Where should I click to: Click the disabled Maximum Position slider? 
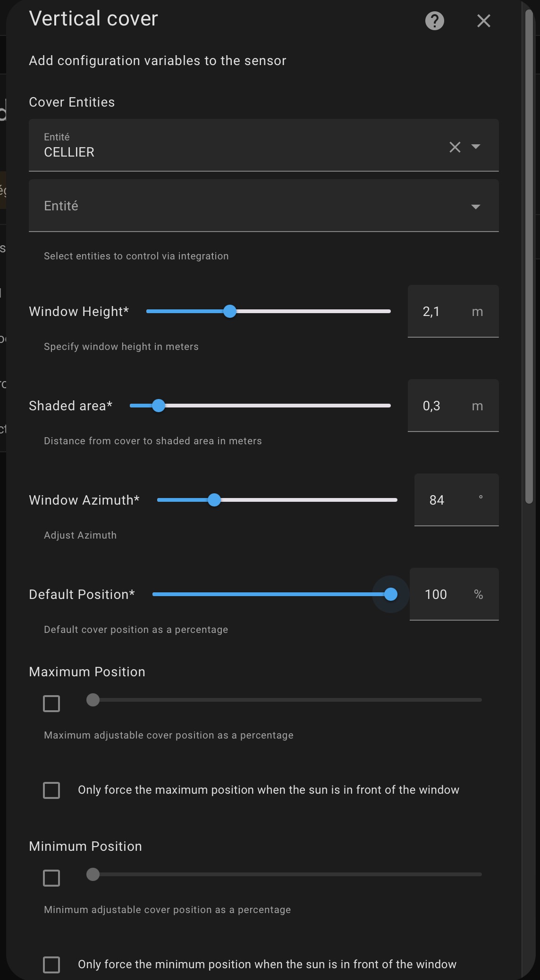tap(283, 700)
